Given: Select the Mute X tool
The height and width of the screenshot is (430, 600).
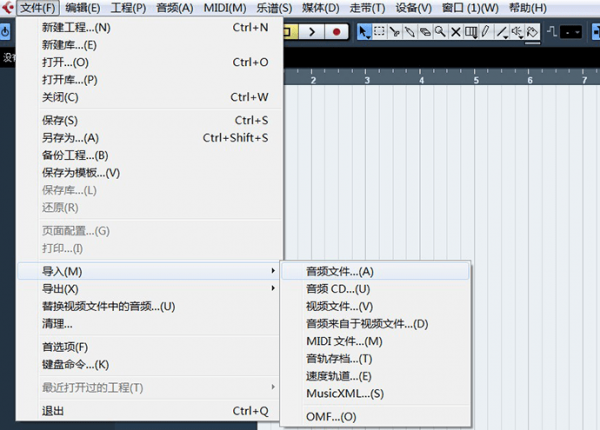Looking at the screenshot, I should point(455,32).
